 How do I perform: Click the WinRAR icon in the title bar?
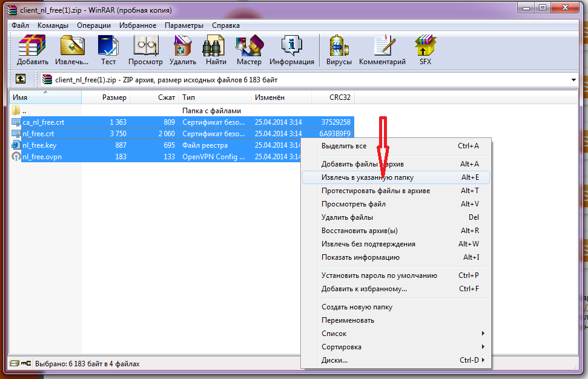(x=12, y=10)
